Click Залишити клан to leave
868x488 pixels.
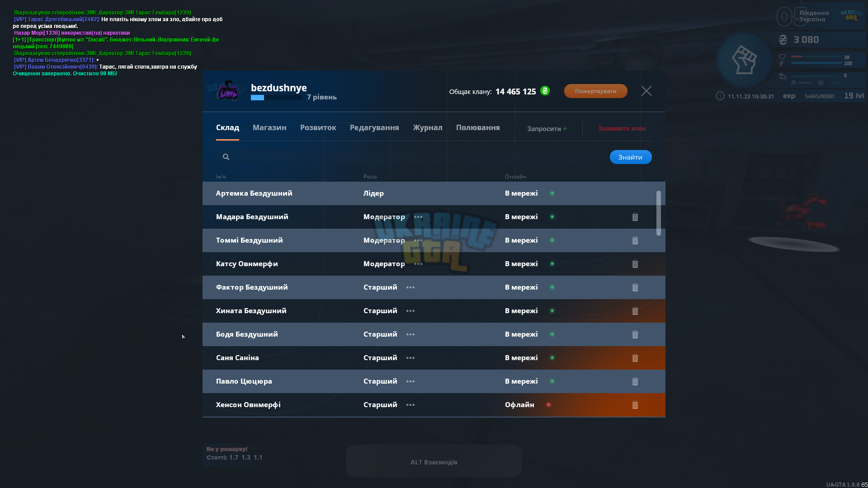(622, 129)
